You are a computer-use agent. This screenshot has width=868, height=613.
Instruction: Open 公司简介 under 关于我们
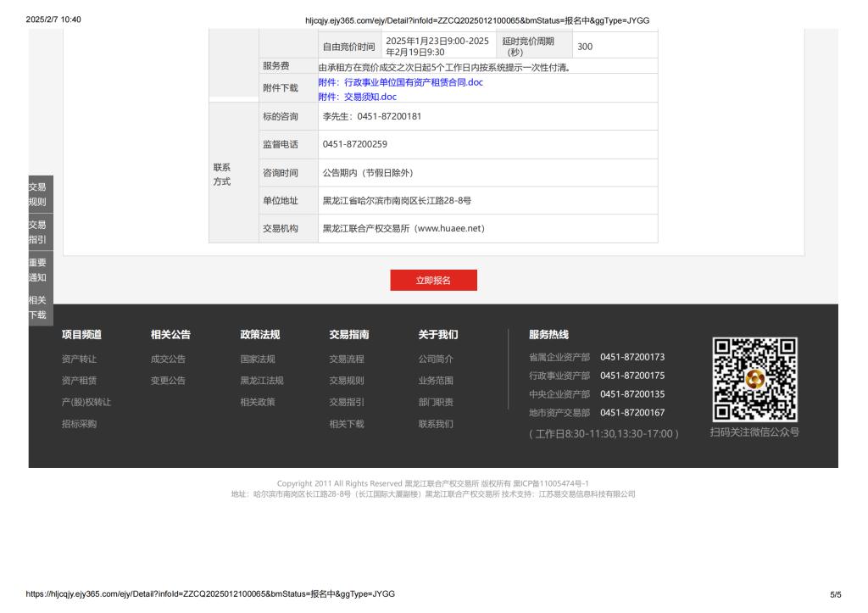click(436, 359)
